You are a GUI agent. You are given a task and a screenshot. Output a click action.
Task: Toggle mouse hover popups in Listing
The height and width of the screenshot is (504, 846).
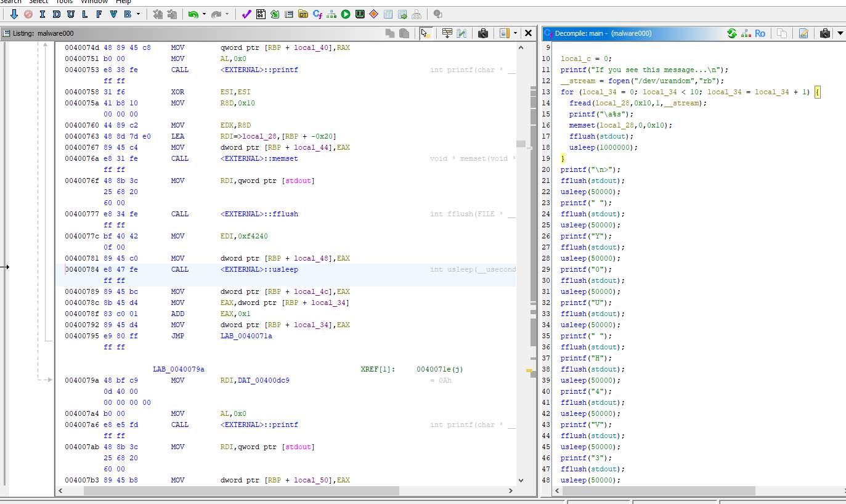click(x=426, y=33)
